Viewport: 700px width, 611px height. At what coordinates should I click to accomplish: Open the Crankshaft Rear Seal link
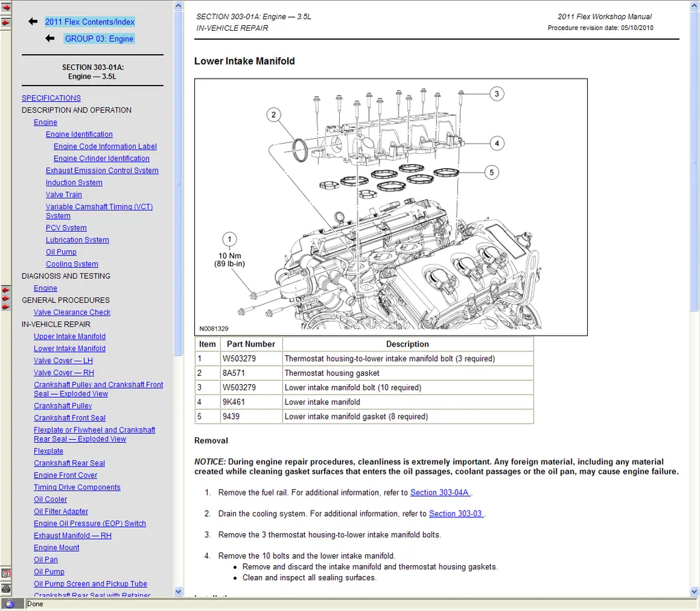[69, 463]
